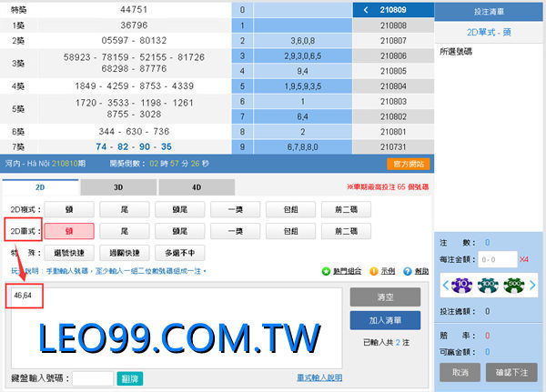Click the sixth prize numbers 344 - 630 - 736

[x=134, y=131]
